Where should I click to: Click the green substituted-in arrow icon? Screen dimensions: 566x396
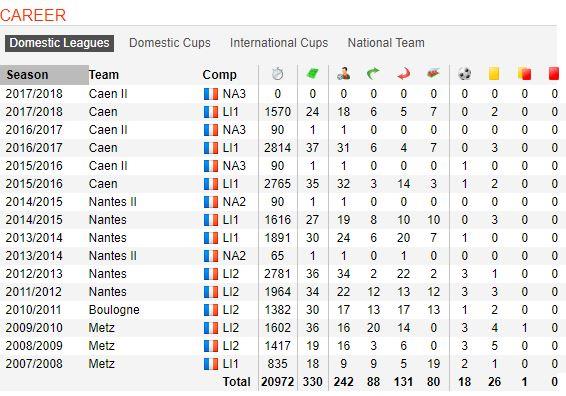(373, 74)
